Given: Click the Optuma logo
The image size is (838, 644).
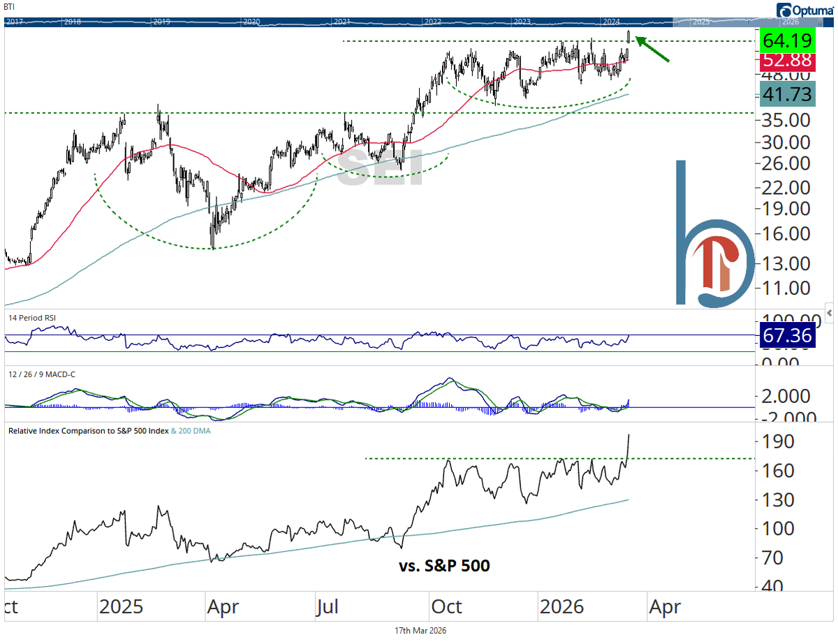Looking at the screenshot, I should click(805, 10).
